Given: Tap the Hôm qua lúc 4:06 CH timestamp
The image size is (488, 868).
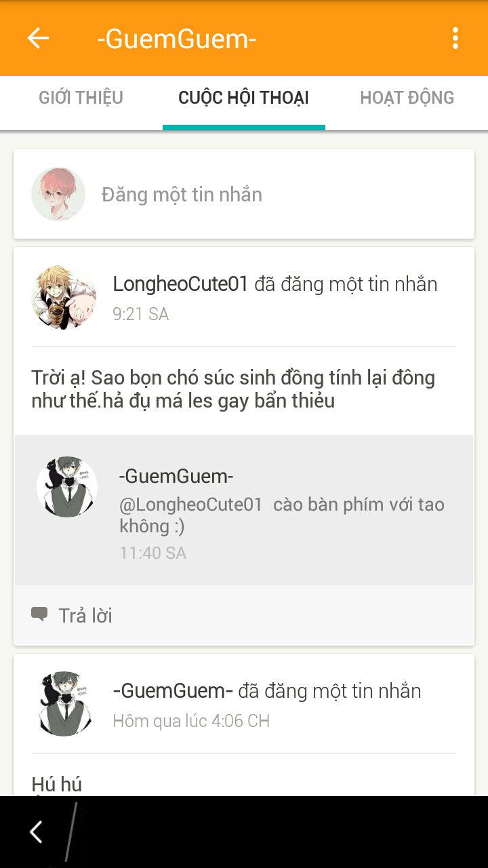Looking at the screenshot, I should 191,721.
